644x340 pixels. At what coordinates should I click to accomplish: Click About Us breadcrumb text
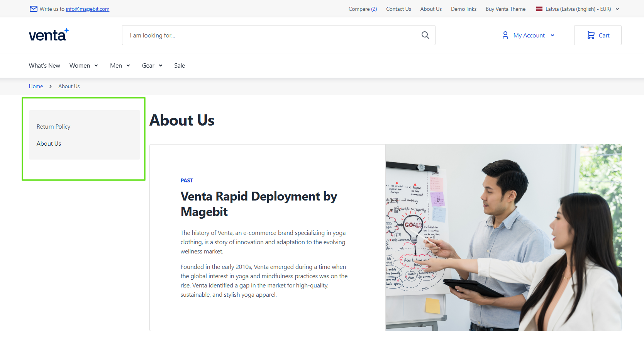click(69, 86)
